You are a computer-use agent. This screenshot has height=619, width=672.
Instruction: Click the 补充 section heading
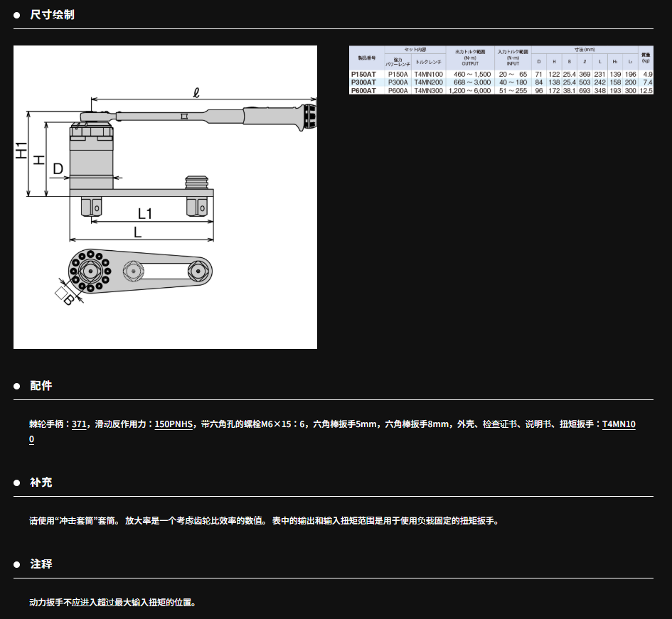pyautogui.click(x=41, y=483)
